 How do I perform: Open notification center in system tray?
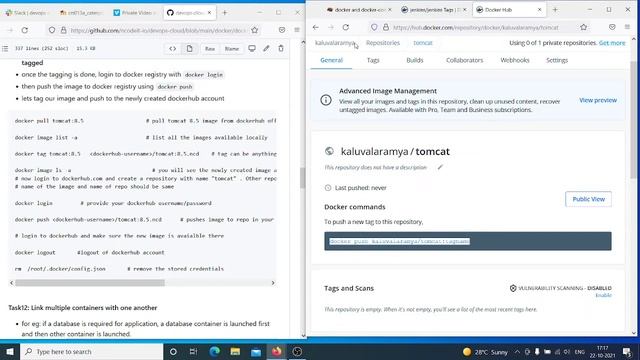627,351
